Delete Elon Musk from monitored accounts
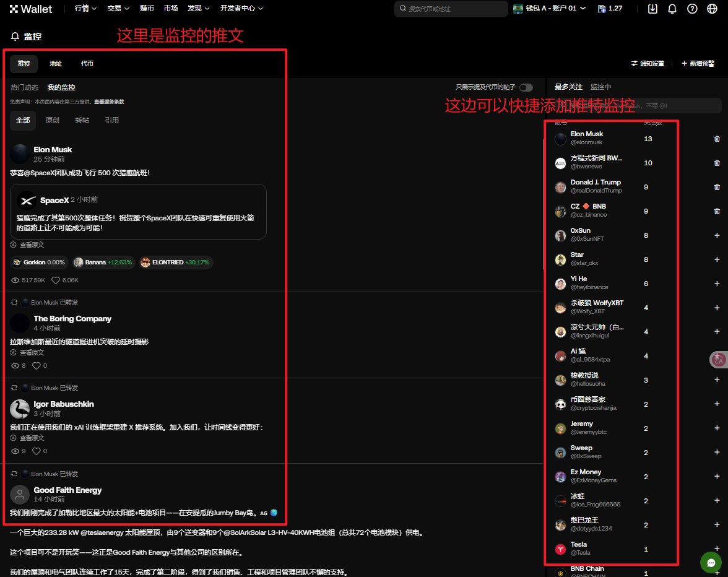Viewport: 728px width, 577px height. [717, 139]
